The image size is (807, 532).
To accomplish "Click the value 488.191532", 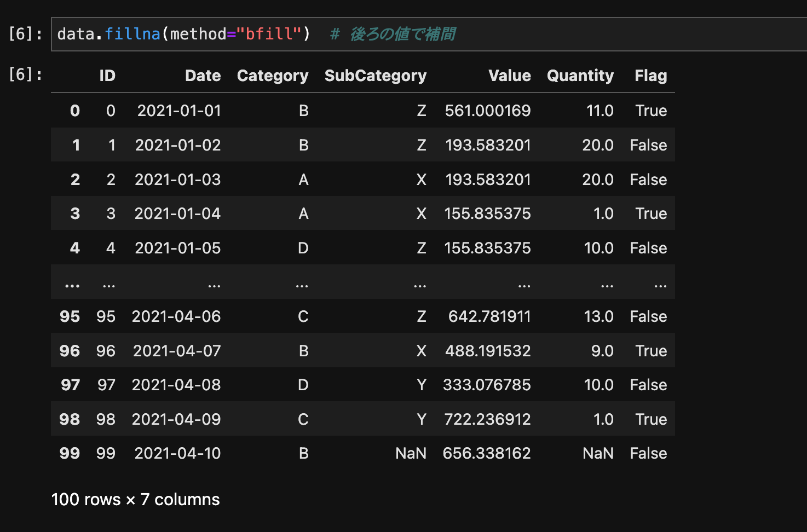I will (488, 351).
